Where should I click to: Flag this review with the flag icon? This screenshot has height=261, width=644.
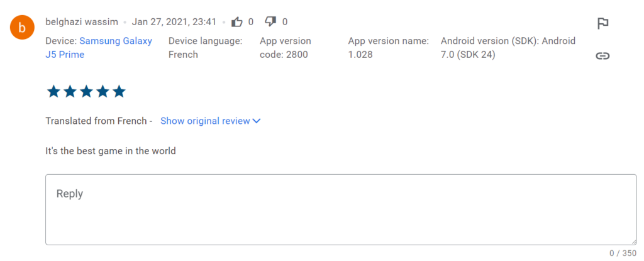[x=602, y=24]
